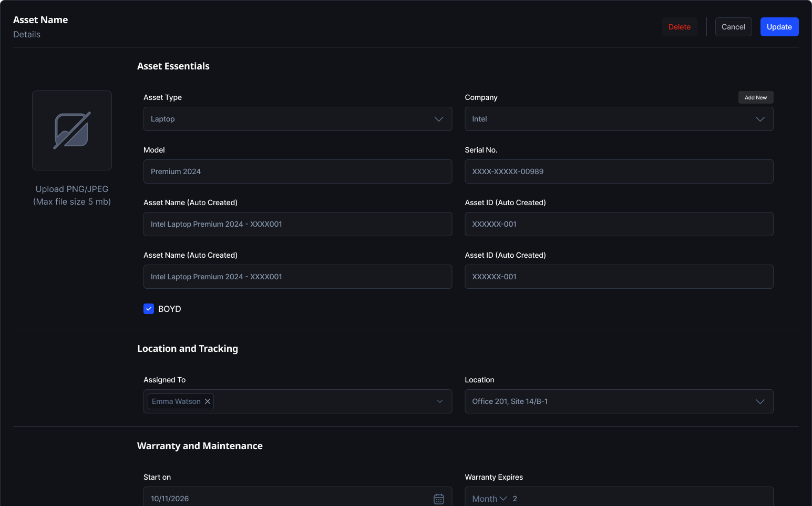Click the image upload placeholder icon
Viewport: 812px width, 506px height.
(x=72, y=130)
